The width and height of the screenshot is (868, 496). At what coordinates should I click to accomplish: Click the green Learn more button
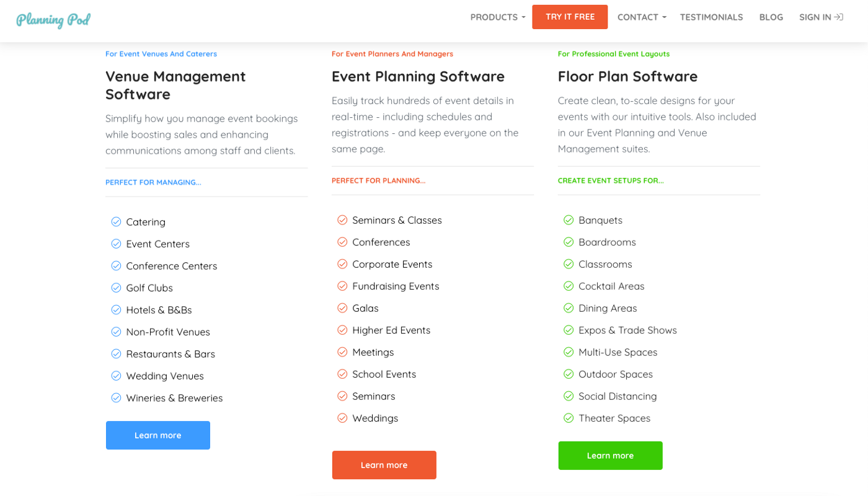tap(611, 456)
